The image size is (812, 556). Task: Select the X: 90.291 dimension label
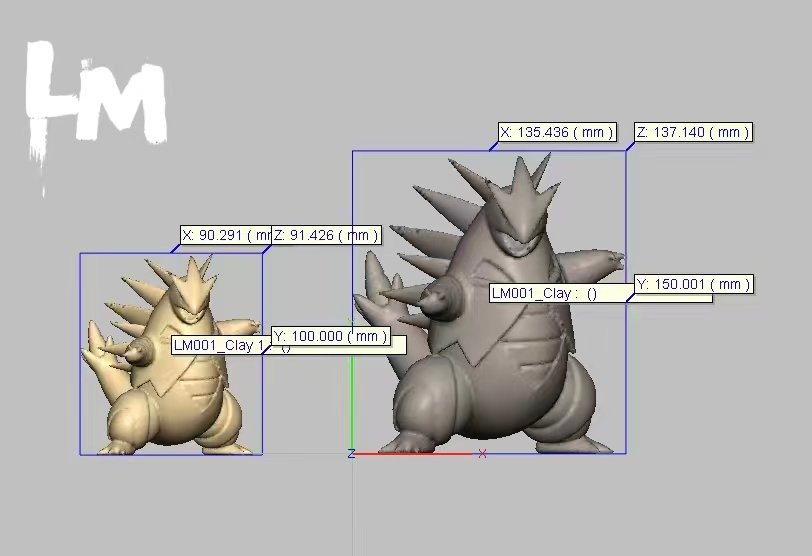click(225, 236)
